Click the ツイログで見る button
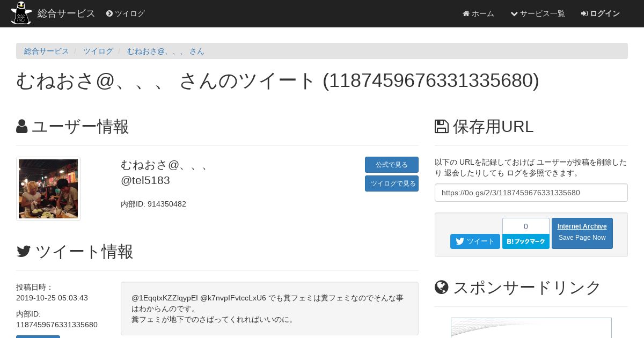The image size is (644, 338). (x=392, y=183)
